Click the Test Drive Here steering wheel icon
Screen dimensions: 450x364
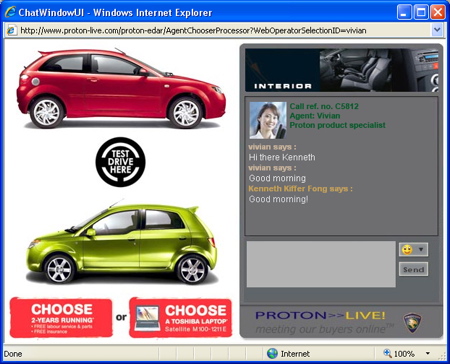coord(120,162)
